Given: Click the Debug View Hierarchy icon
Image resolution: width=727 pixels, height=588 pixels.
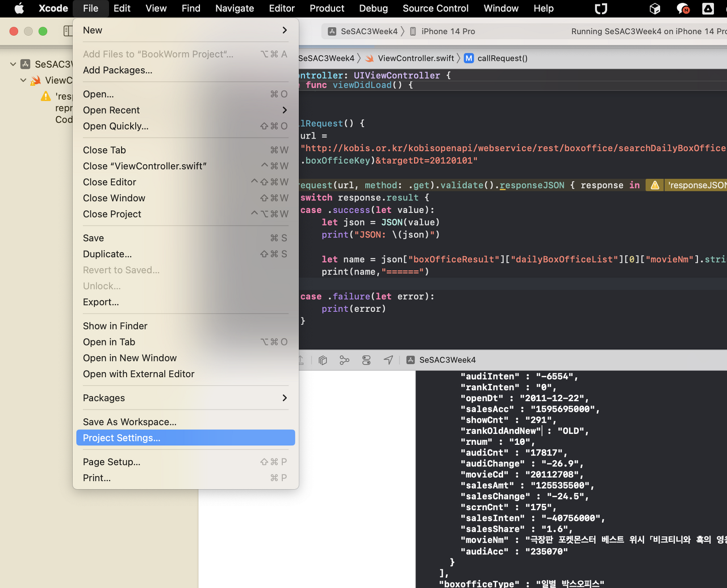Looking at the screenshot, I should click(x=323, y=360).
